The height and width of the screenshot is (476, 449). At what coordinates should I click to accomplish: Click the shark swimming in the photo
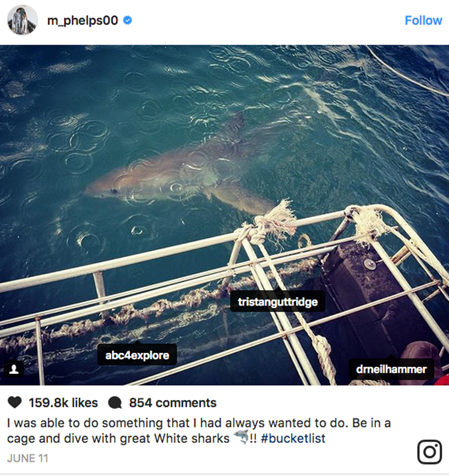tap(179, 176)
